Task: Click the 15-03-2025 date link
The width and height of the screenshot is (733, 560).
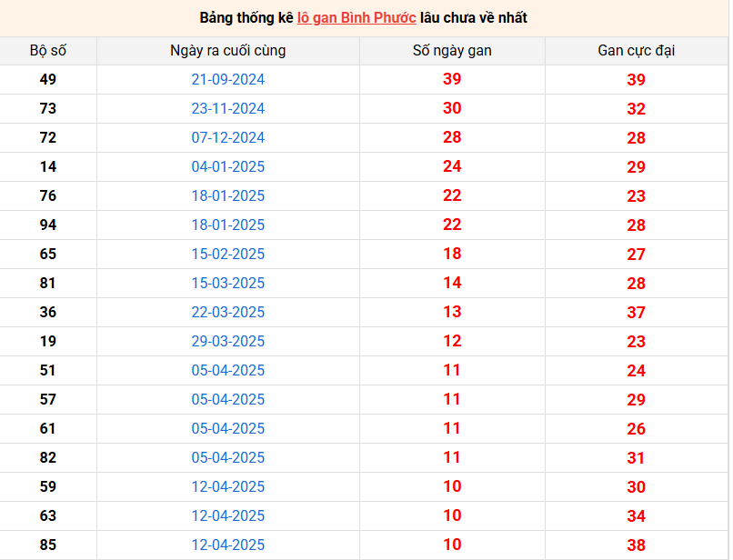Action: [227, 284]
